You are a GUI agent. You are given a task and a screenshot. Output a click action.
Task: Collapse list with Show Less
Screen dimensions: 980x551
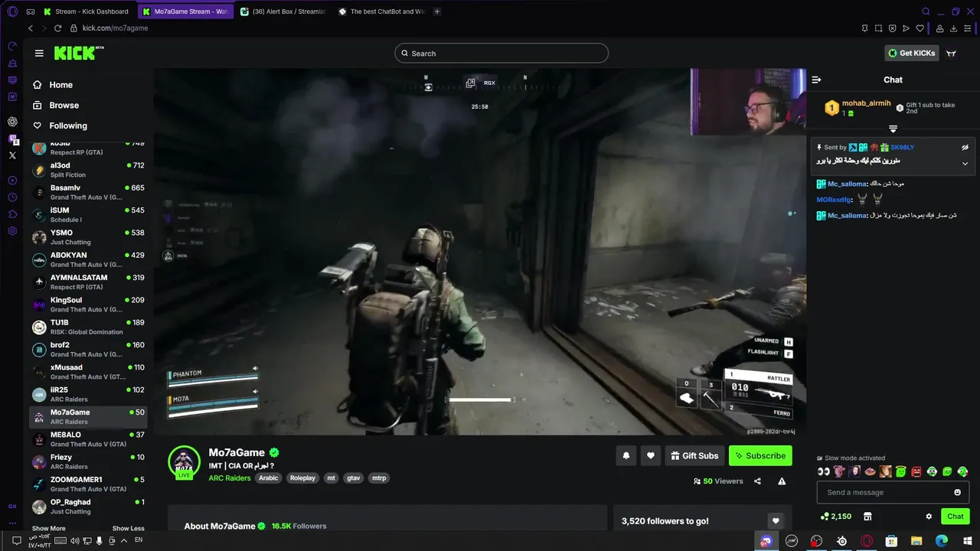(128, 528)
